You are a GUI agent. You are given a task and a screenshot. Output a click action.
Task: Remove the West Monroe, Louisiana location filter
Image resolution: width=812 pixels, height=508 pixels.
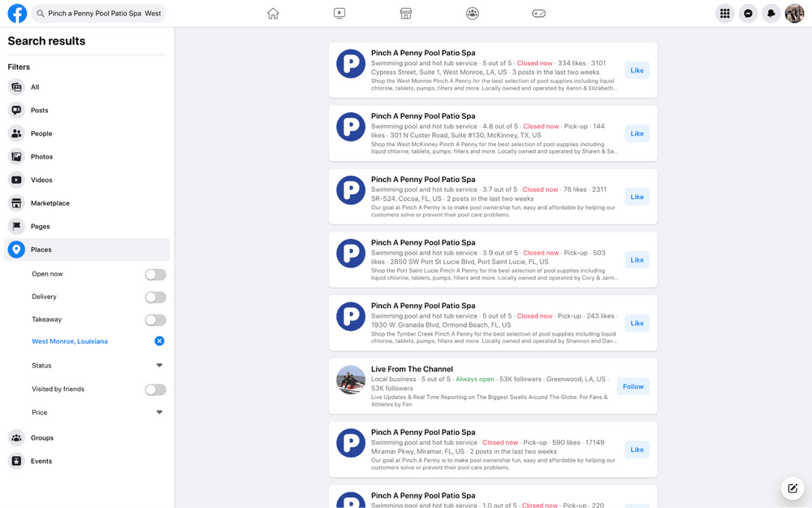pos(159,341)
